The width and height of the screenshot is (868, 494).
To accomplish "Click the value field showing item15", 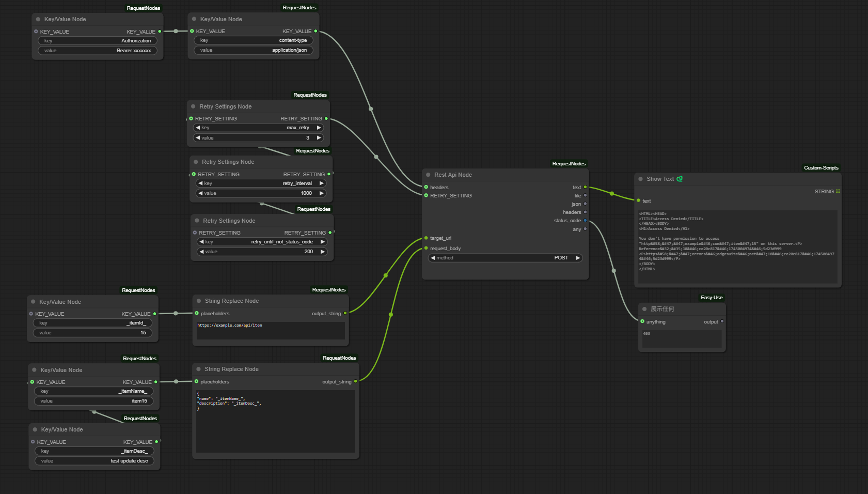I will (93, 401).
